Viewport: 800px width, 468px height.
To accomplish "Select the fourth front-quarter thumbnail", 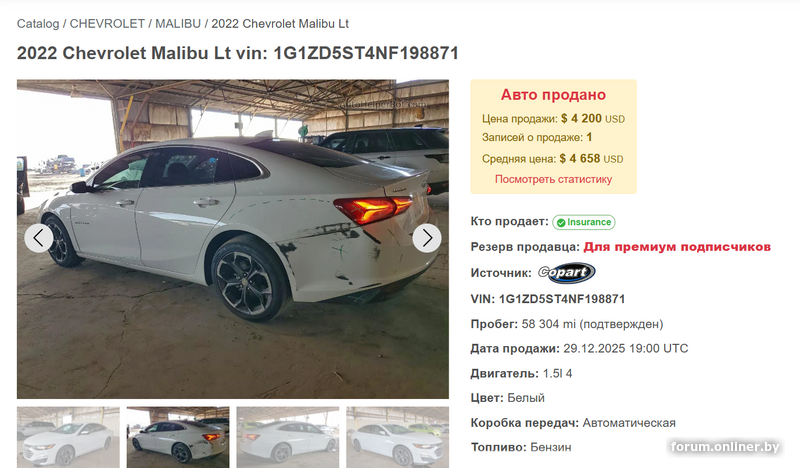I will (x=397, y=437).
